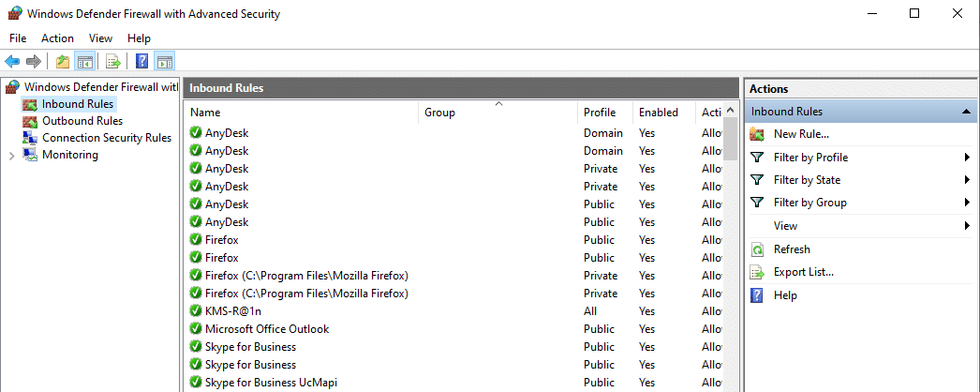This screenshot has width=980, height=392.
Task: Open the Filter by Group submenu
Action: (809, 203)
